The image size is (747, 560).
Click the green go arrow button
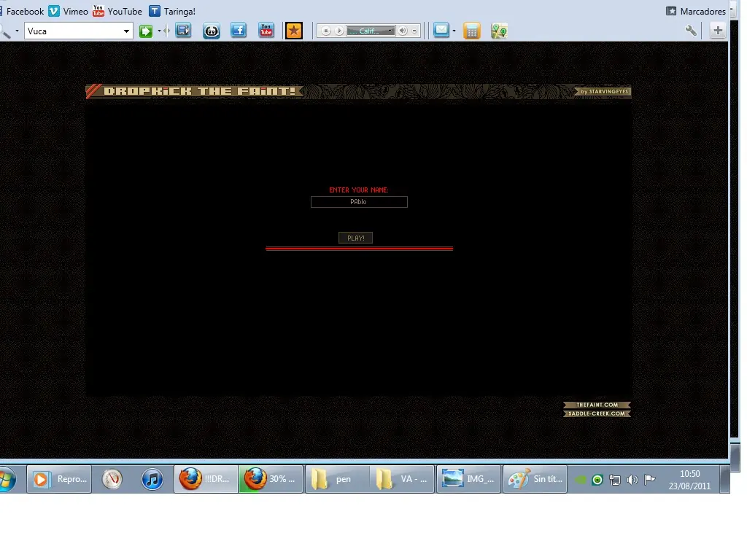tap(146, 31)
